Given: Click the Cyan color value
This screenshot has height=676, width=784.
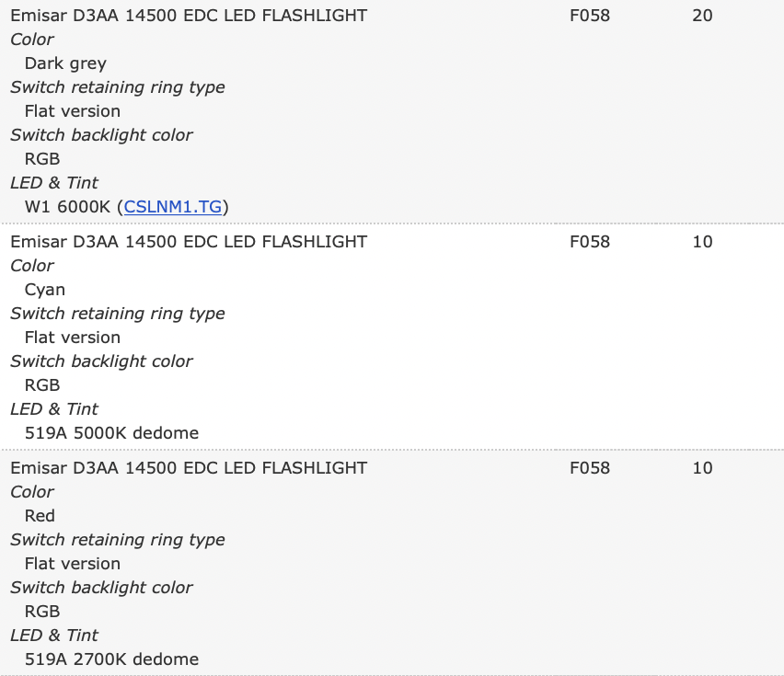Looking at the screenshot, I should click(45, 290).
